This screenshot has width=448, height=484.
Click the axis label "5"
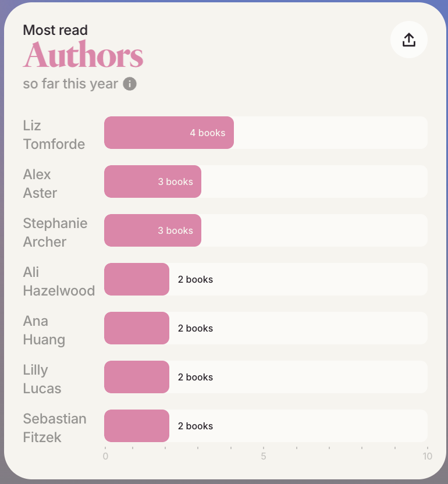click(264, 457)
